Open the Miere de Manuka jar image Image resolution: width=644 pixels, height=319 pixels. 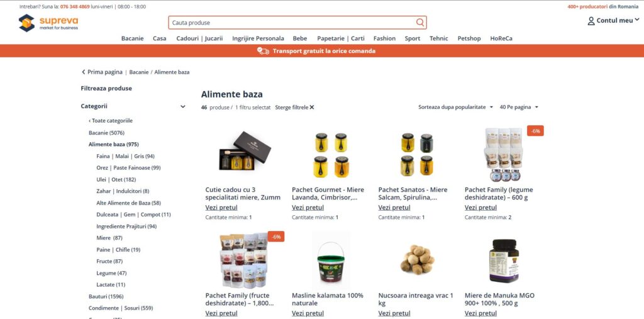[x=504, y=260]
